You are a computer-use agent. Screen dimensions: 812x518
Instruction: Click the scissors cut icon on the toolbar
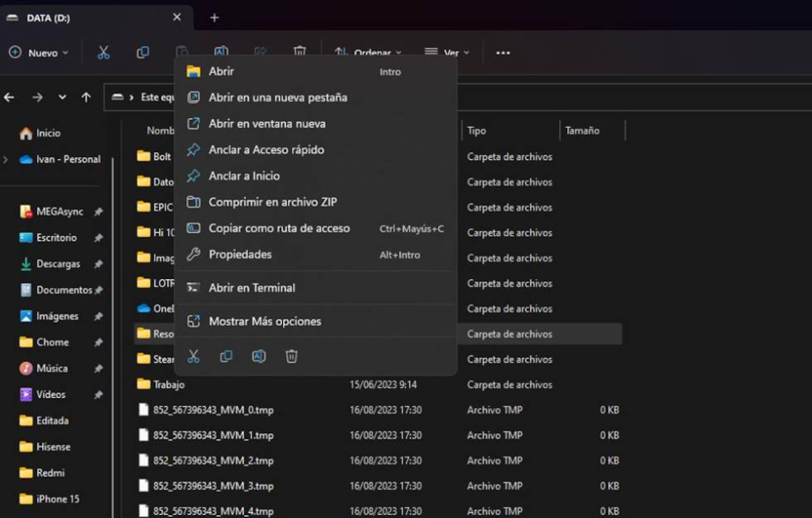103,52
